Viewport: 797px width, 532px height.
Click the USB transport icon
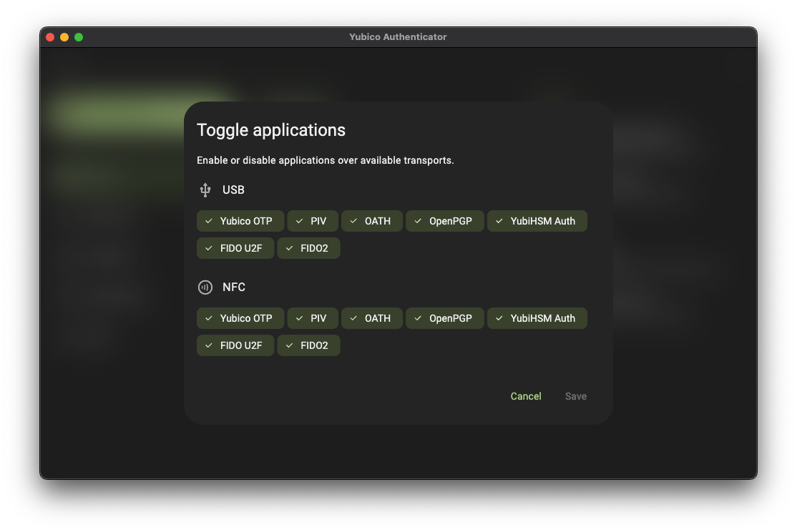point(205,190)
